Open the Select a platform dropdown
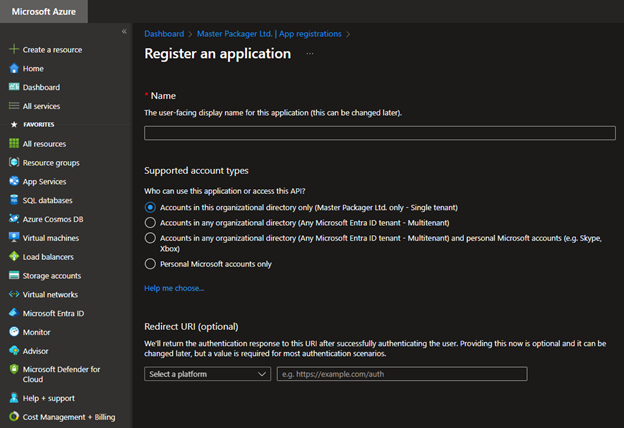This screenshot has height=428, width=624. coord(207,374)
